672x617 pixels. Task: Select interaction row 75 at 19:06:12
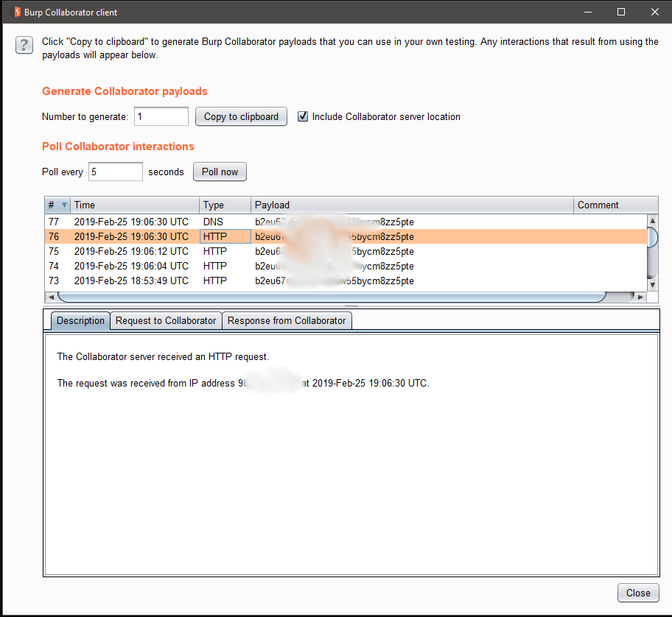tap(346, 251)
